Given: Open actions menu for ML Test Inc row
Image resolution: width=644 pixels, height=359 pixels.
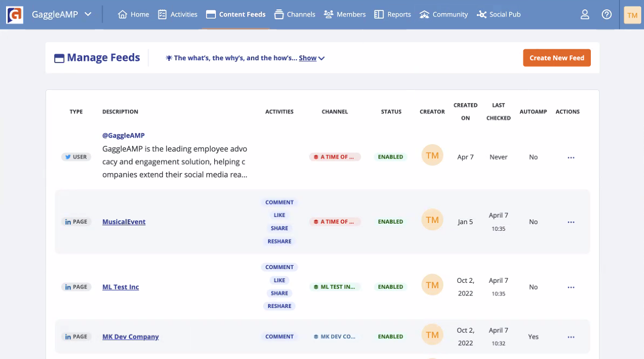Looking at the screenshot, I should tap(571, 287).
